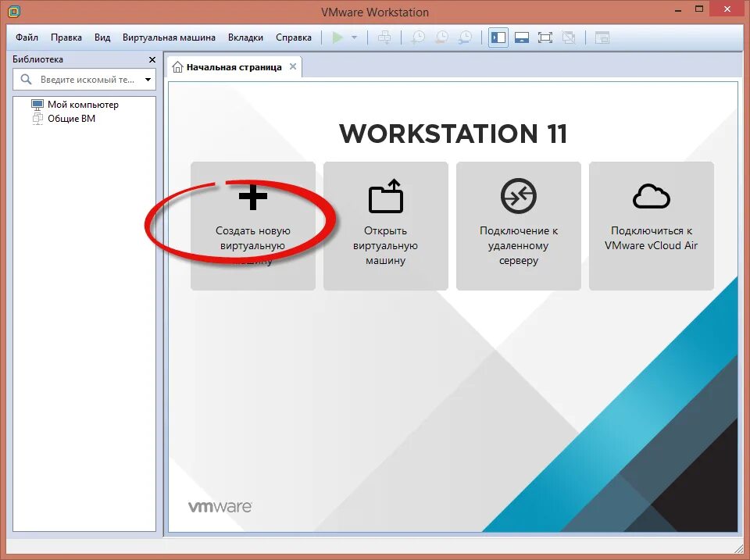Click the revert snapshot clock icon
This screenshot has width=750, height=560.
coord(441,37)
